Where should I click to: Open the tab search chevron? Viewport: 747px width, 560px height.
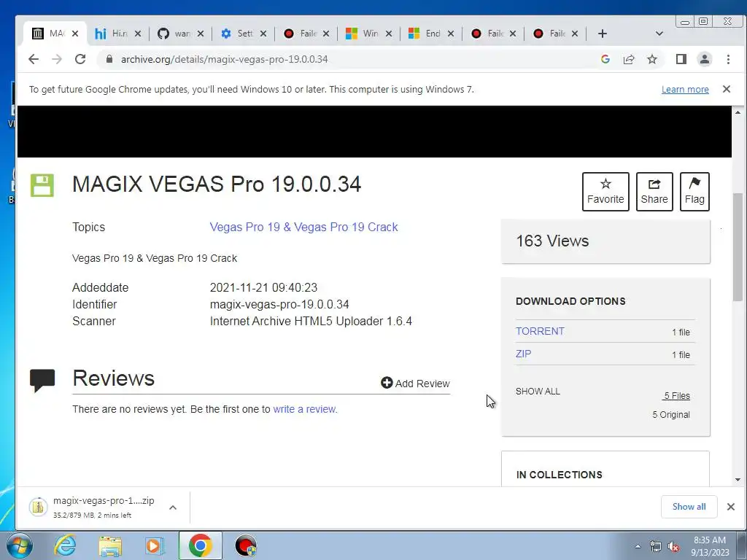click(x=659, y=34)
